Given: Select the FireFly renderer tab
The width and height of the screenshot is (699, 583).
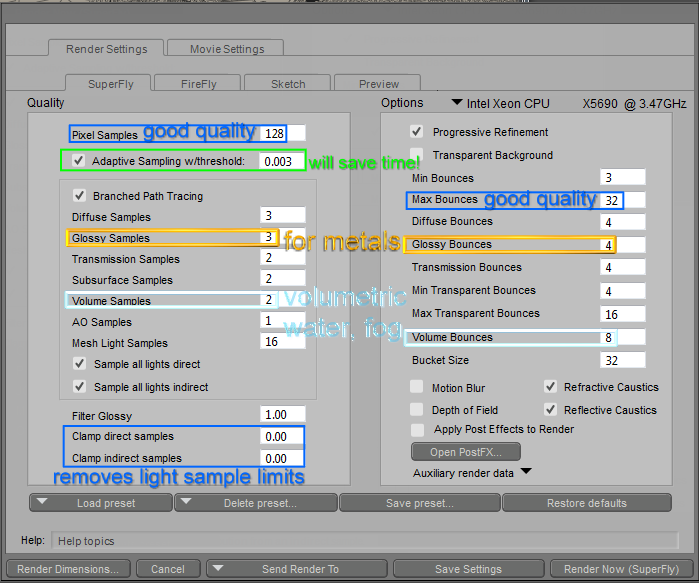Looking at the screenshot, I should click(198, 84).
